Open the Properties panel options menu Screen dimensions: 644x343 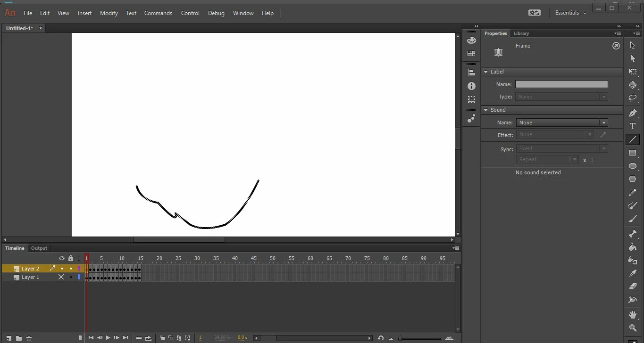pyautogui.click(x=618, y=33)
